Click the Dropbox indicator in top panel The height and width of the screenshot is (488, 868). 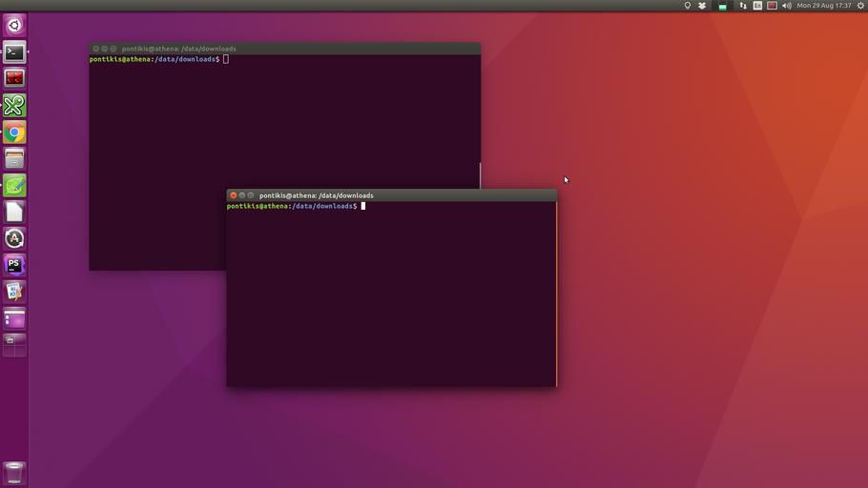(x=703, y=6)
